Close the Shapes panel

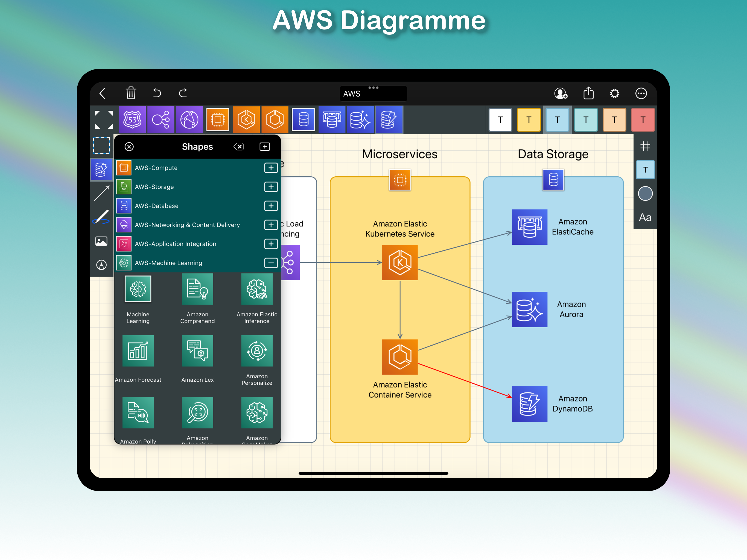tap(129, 147)
